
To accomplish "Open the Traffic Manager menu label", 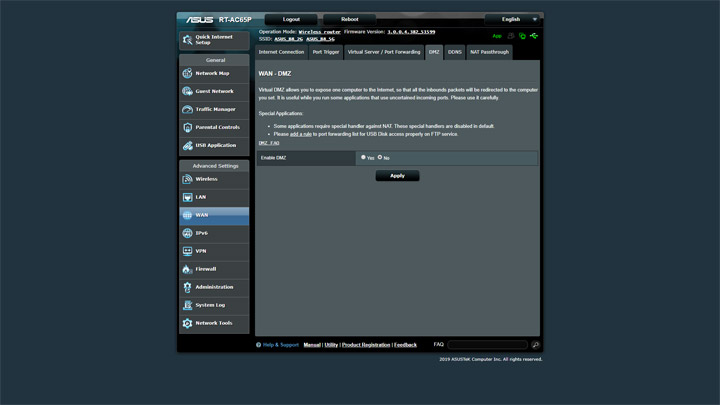I will [x=215, y=109].
